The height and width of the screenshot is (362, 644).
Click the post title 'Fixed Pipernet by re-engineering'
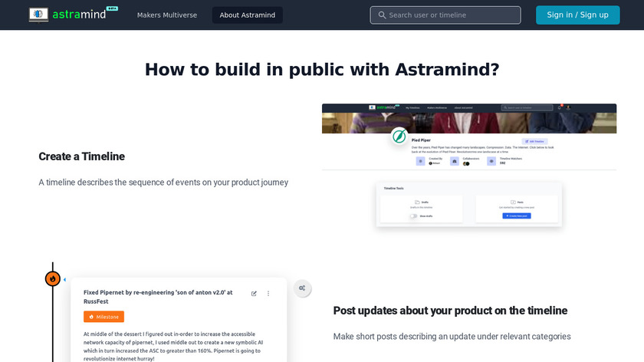click(x=158, y=297)
